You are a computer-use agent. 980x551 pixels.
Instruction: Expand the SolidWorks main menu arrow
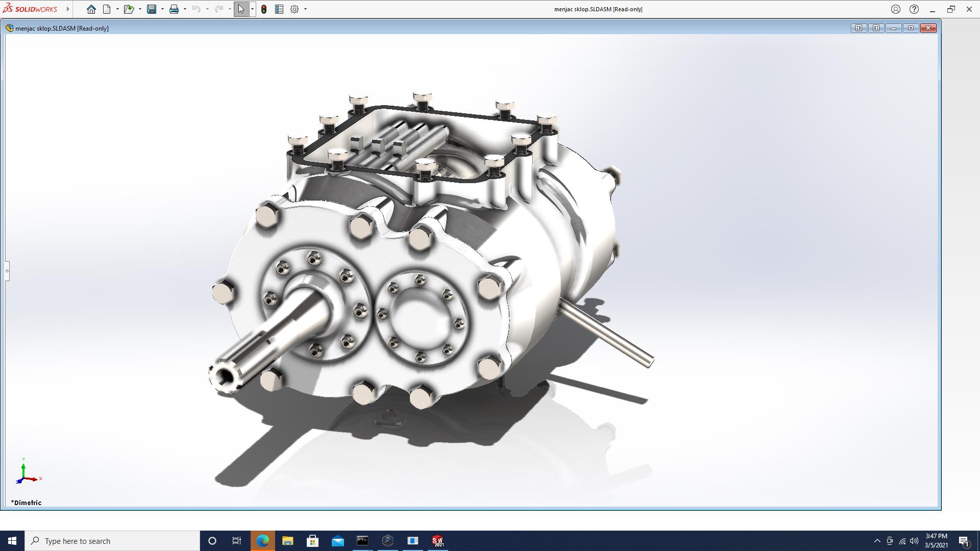(x=68, y=9)
